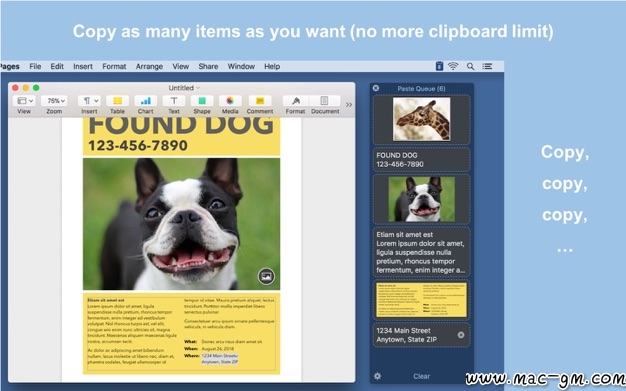
Task: Select the giraffe image in Paste Queue
Action: pyautogui.click(x=422, y=119)
